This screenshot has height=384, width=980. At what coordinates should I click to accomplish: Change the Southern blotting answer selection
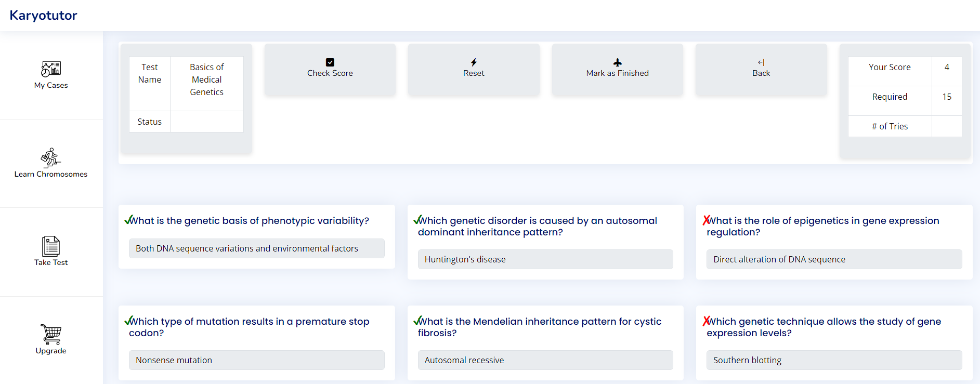tap(834, 360)
